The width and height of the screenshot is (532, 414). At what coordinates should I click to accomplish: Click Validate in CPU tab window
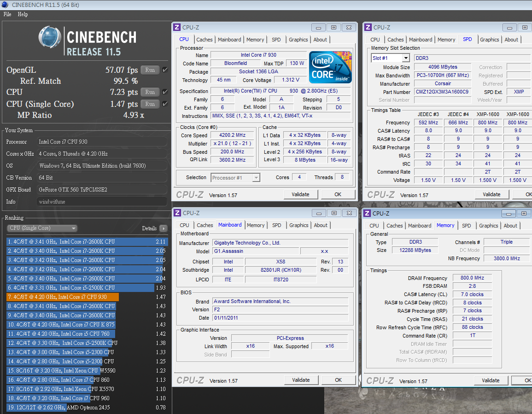[301, 194]
